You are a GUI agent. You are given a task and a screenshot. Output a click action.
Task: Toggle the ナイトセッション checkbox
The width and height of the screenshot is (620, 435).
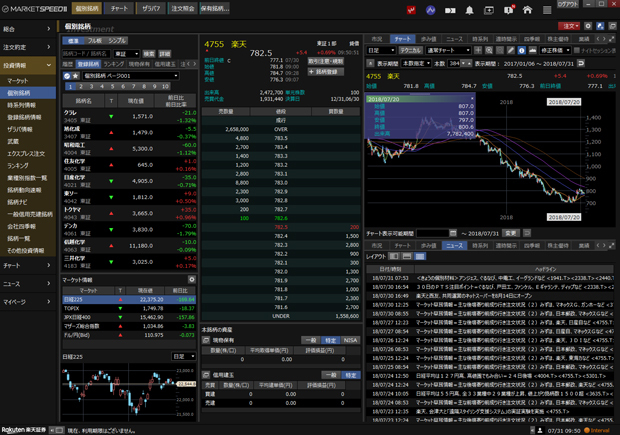pos(577,50)
